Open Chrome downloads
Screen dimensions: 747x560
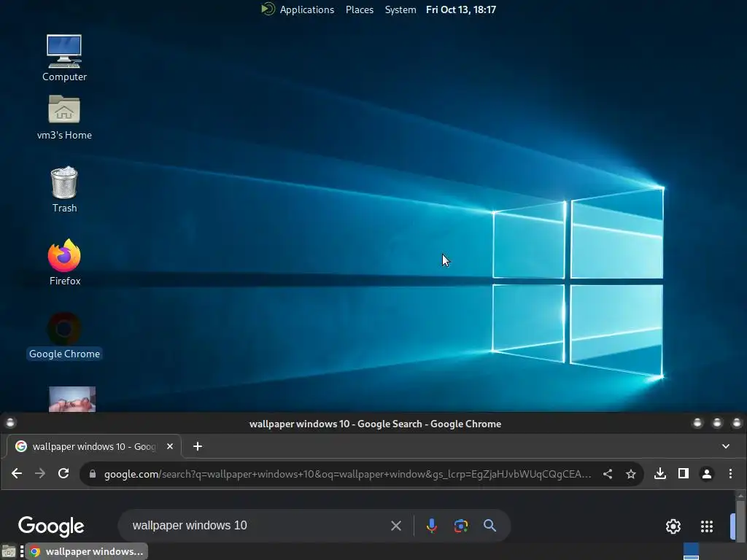(x=659, y=473)
